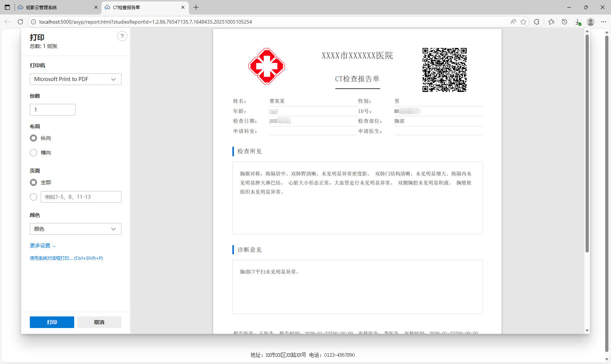
Task: Open the Microsoft Print to PDF dropdown
Action: (75, 79)
